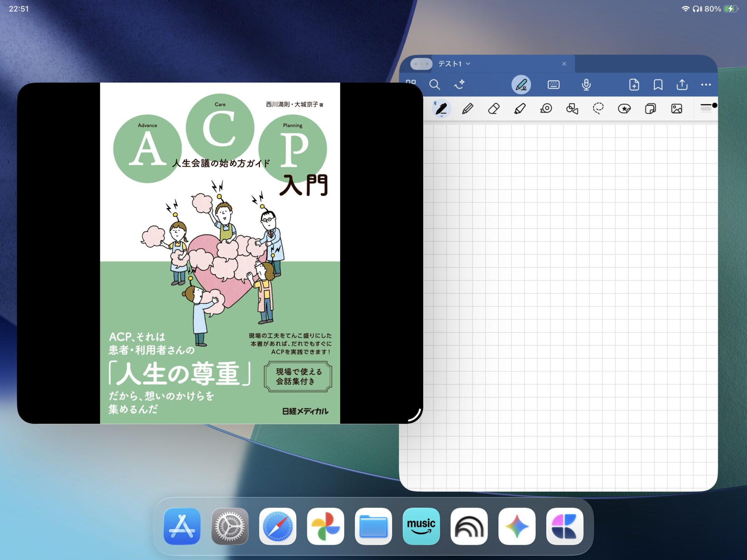The image size is (747, 560).
Task: Open the window control dots pill
Action: click(x=421, y=64)
